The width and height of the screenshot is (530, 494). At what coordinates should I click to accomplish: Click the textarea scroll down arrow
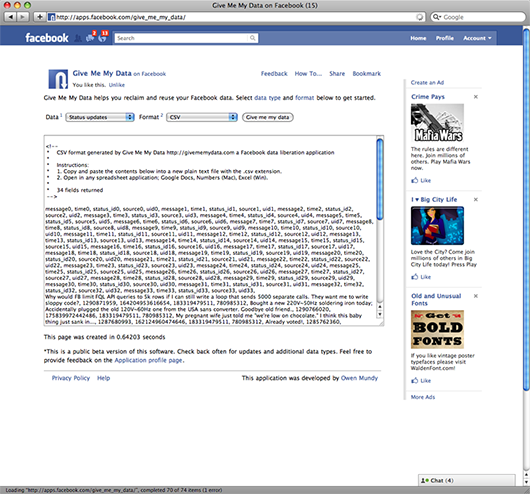(x=380, y=314)
